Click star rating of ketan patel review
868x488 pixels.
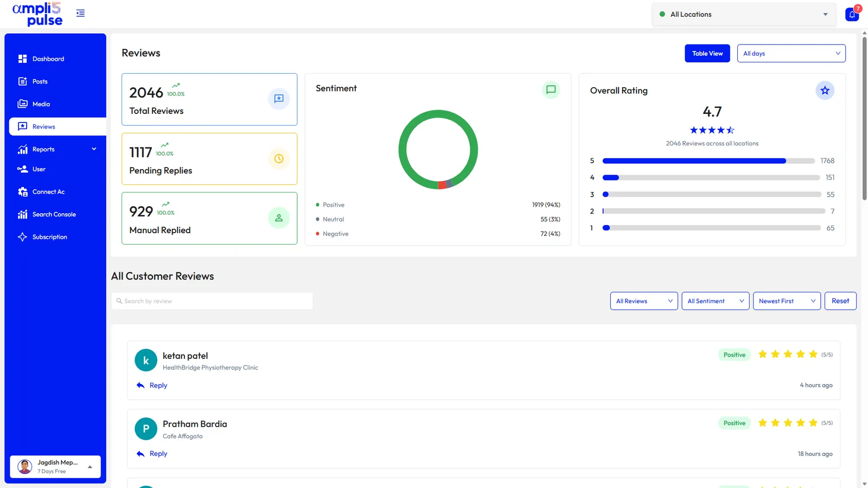tap(788, 355)
